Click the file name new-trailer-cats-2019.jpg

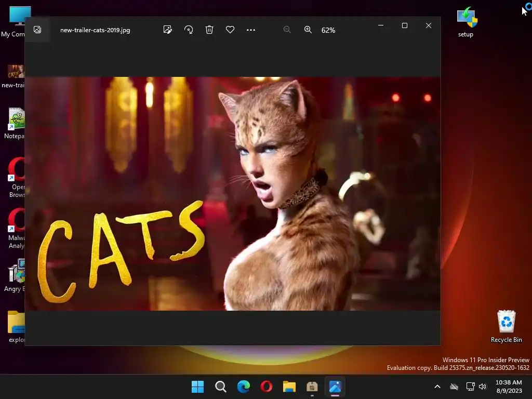coord(95,30)
